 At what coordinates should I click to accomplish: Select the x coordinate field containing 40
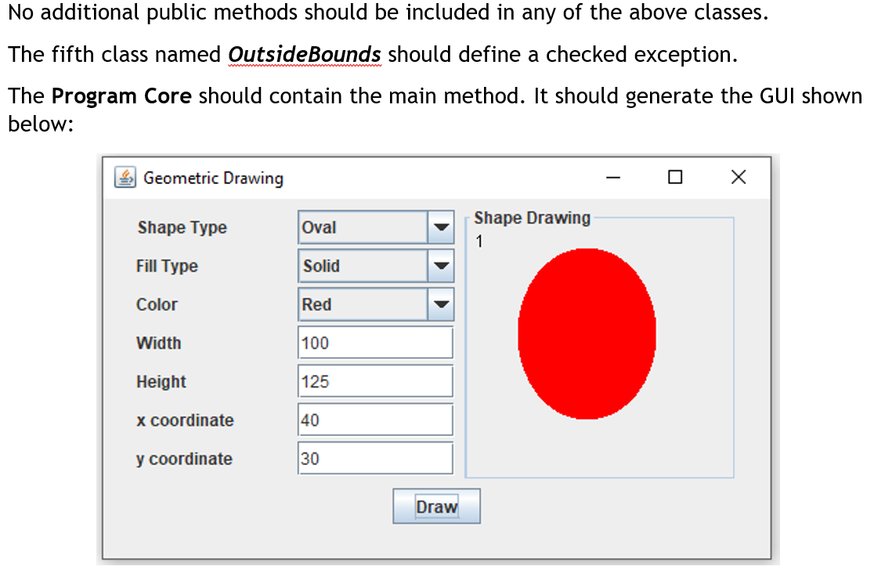point(374,420)
